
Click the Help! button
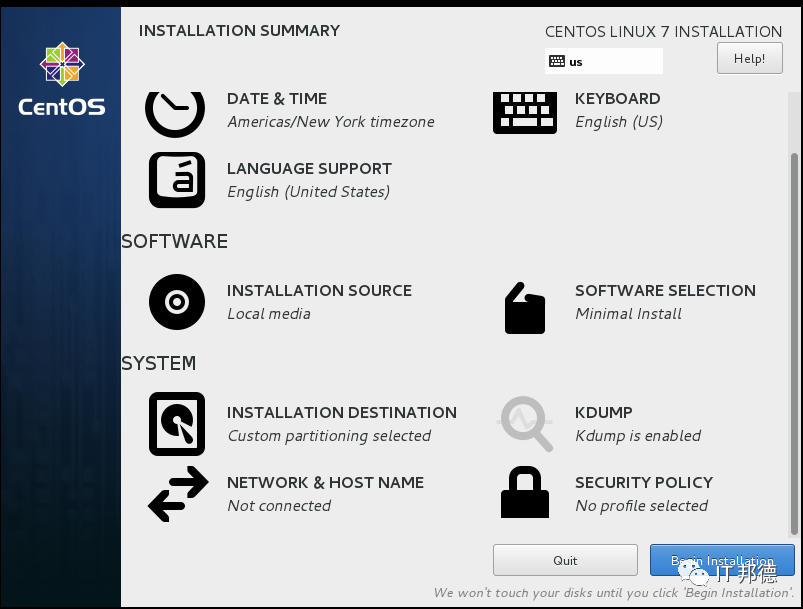click(750, 58)
